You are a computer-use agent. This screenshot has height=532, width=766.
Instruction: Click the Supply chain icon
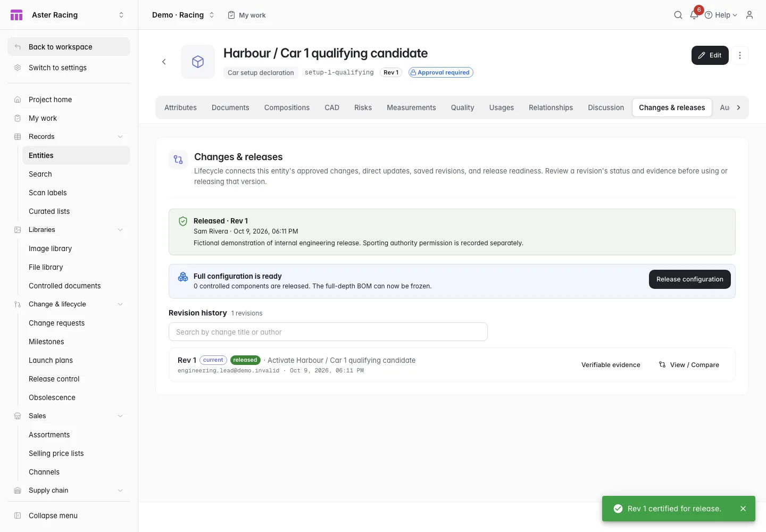(x=18, y=491)
